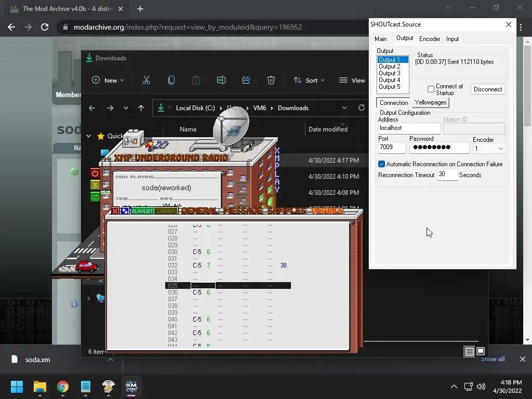This screenshot has width=532, height=399.
Task: Open a new Chrome tab
Action: click(140, 9)
